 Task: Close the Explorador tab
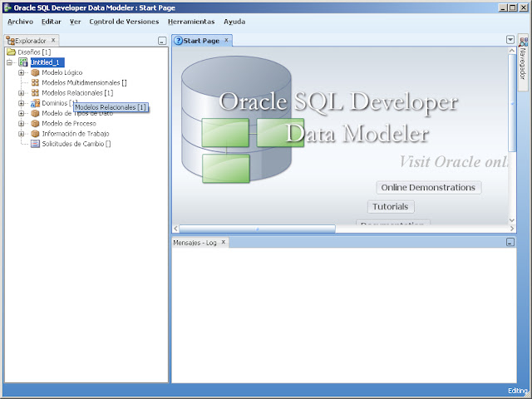click(x=53, y=40)
